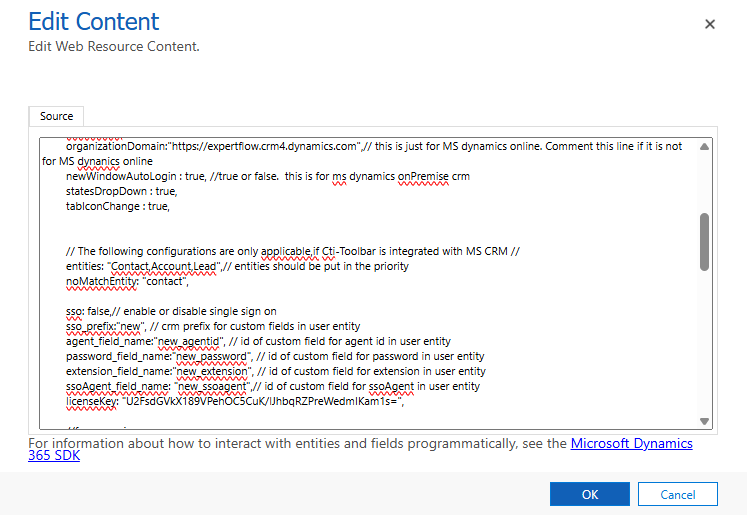Click the scrollbar up arrow
Viewport: 747px width, 515px height.
tap(704, 146)
